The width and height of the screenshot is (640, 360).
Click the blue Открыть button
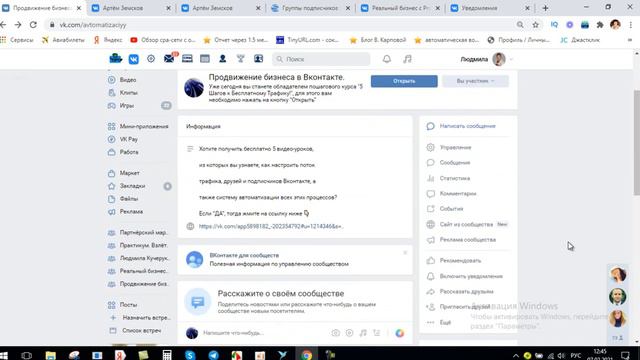click(x=404, y=81)
